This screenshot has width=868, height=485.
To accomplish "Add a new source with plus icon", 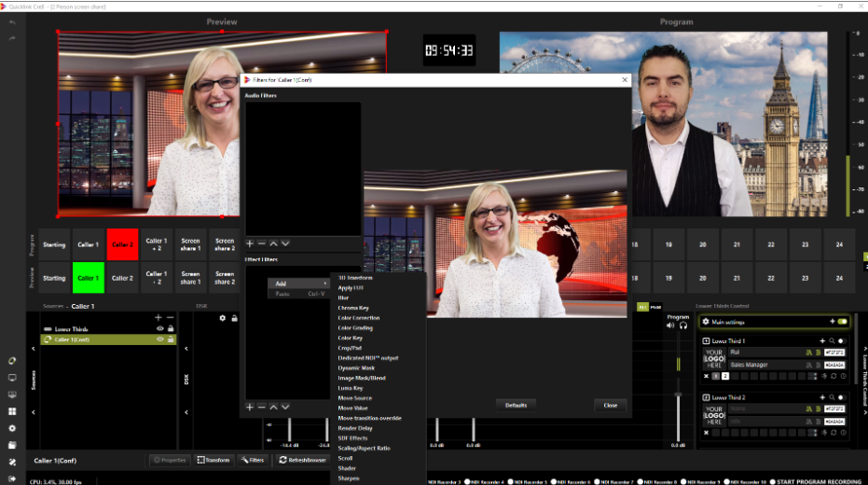I will pos(158,318).
